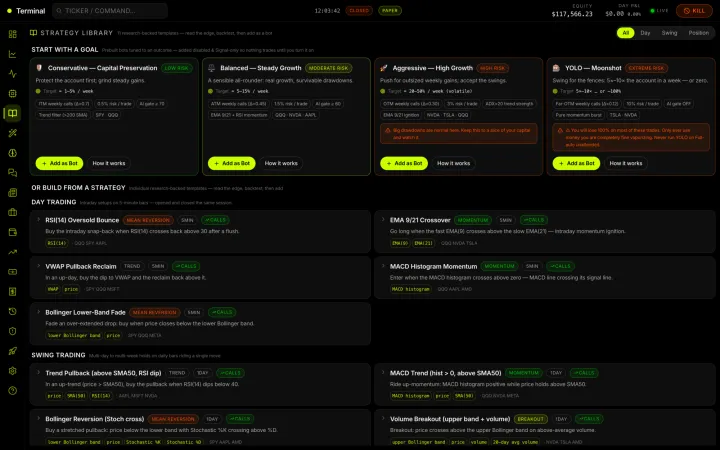Image resolution: width=720 pixels, height=450 pixels.
Task: Open the briefcase icon in sidebar
Action: point(12,212)
